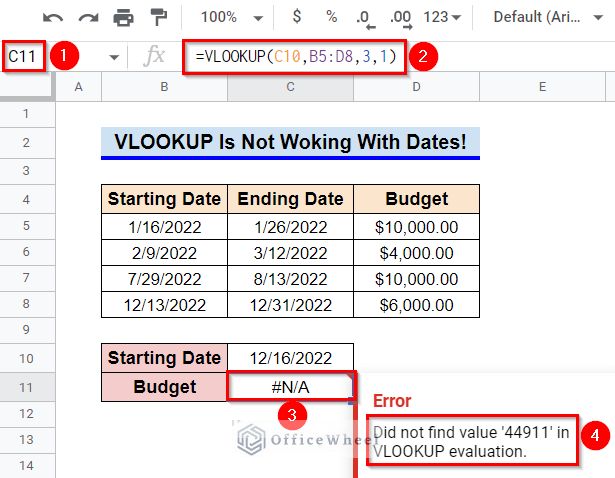This screenshot has width=615, height=478.
Task: Select cell with date 7/29/2022
Action: (164, 279)
